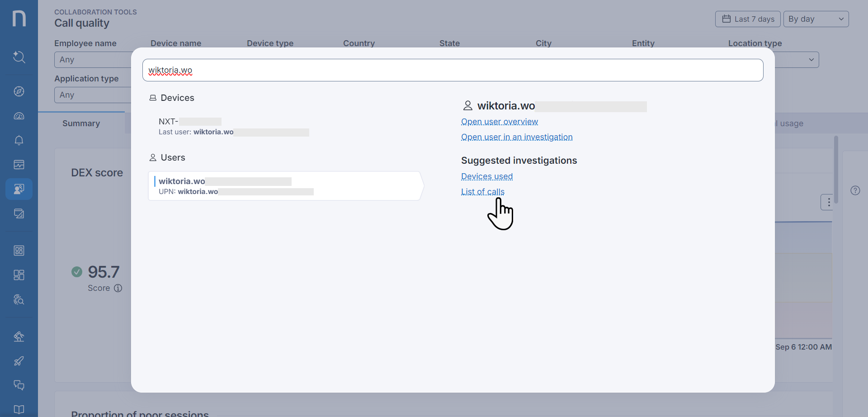Open the three-dot options menu
Viewport: 868px width, 417px height.
click(x=828, y=202)
